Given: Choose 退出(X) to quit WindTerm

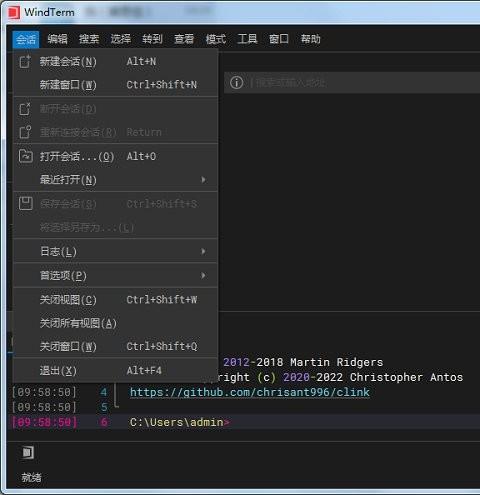Looking at the screenshot, I should click(x=115, y=370).
